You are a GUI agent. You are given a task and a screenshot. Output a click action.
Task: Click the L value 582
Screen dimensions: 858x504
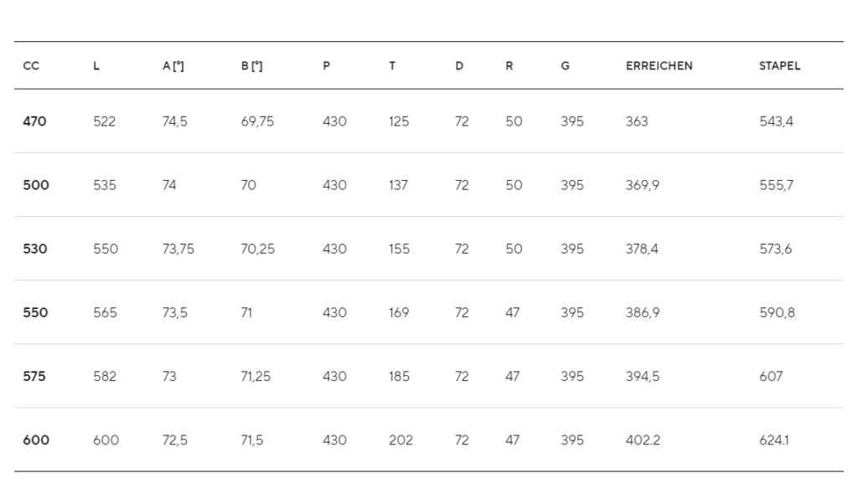(x=105, y=377)
